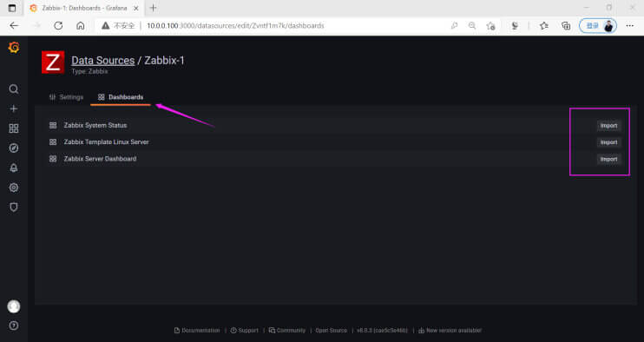Click dashboard icon beside Zabbix System Status

53,125
